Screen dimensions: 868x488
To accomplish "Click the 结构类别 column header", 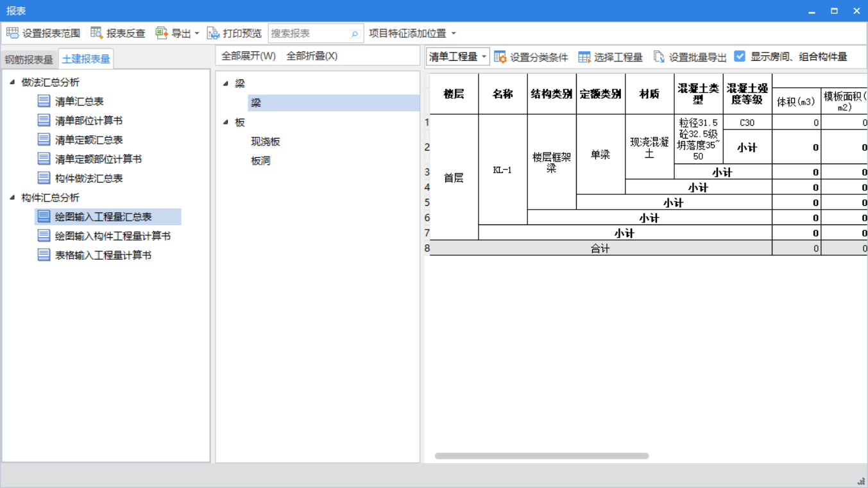I will pos(552,94).
